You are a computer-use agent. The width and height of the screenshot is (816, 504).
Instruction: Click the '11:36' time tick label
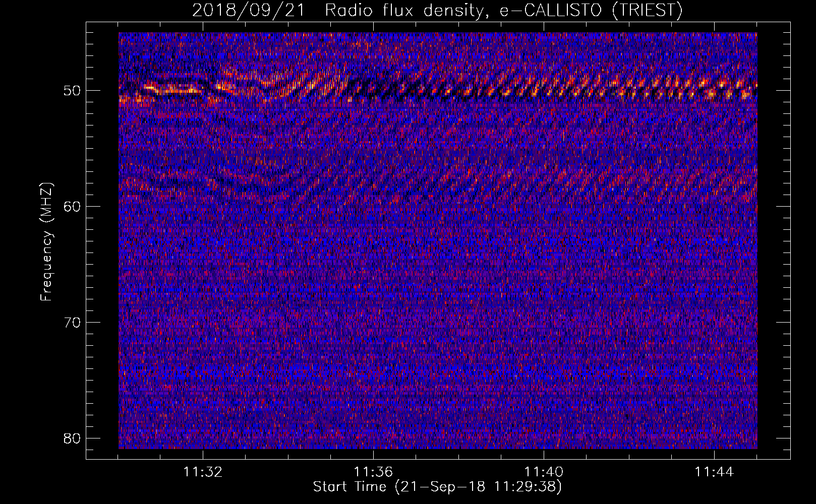tap(373, 472)
